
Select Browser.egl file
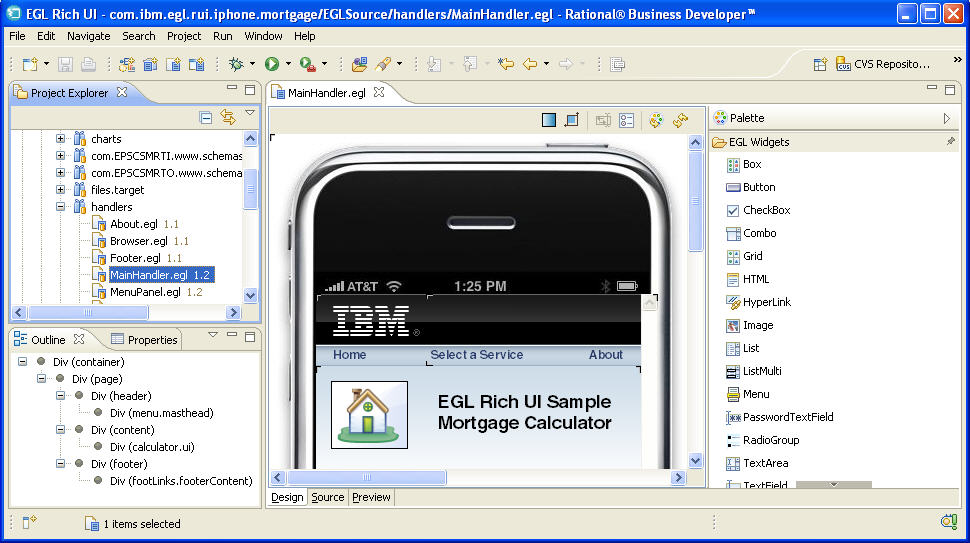139,241
